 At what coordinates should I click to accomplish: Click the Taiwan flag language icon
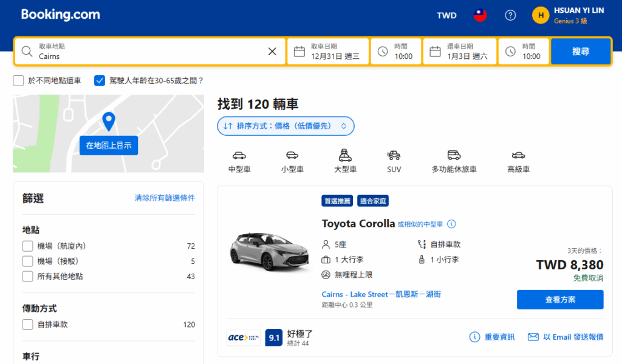point(479,15)
